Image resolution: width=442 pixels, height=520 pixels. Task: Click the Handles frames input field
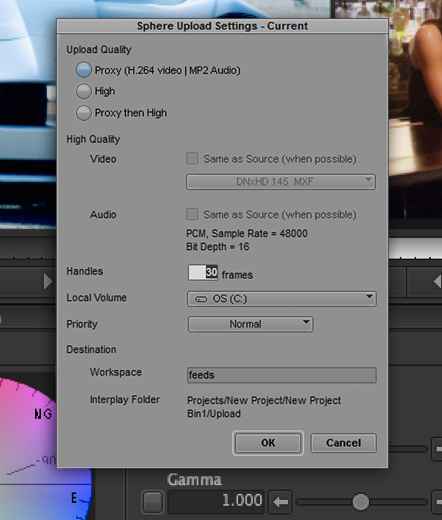(x=203, y=273)
